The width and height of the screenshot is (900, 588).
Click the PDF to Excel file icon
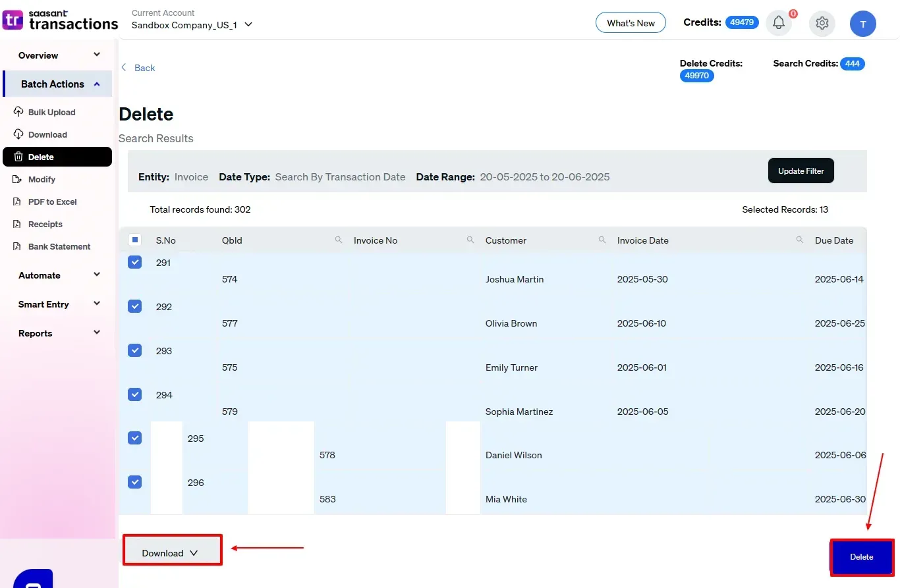(x=16, y=201)
